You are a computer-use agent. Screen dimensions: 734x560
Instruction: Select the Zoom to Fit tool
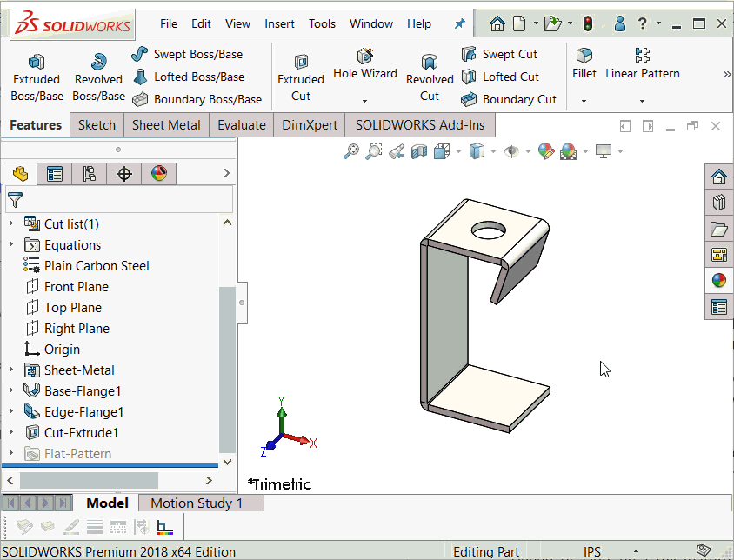tap(350, 151)
